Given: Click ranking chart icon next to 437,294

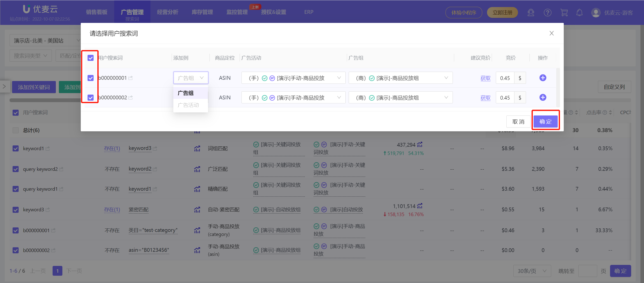Looking at the screenshot, I should click(420, 145).
